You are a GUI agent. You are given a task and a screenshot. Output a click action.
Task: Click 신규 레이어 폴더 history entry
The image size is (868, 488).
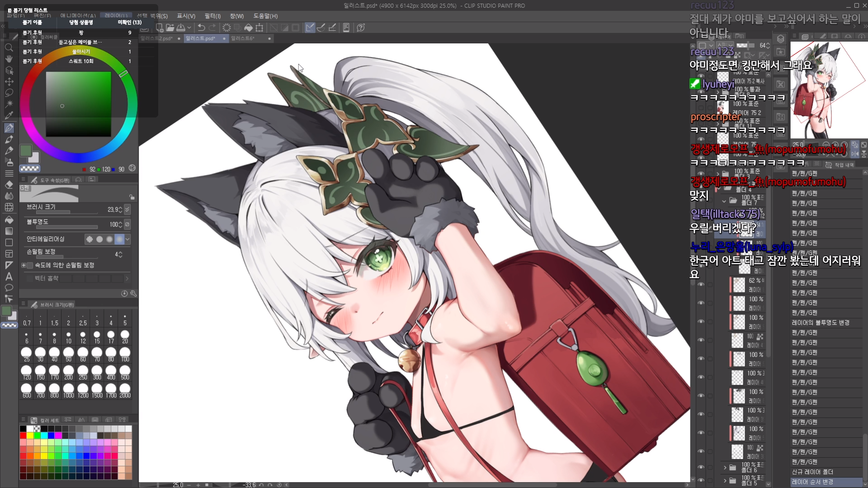coord(826,472)
